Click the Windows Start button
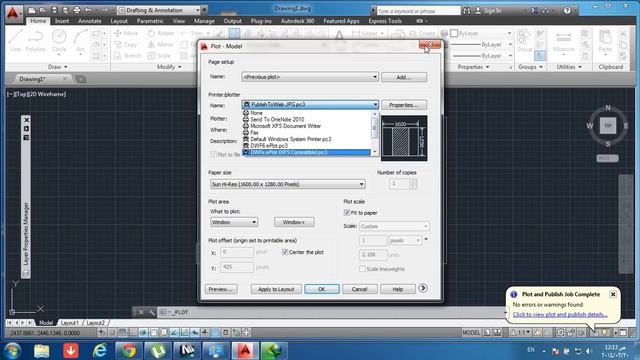This screenshot has height=360, width=640. click(13, 351)
